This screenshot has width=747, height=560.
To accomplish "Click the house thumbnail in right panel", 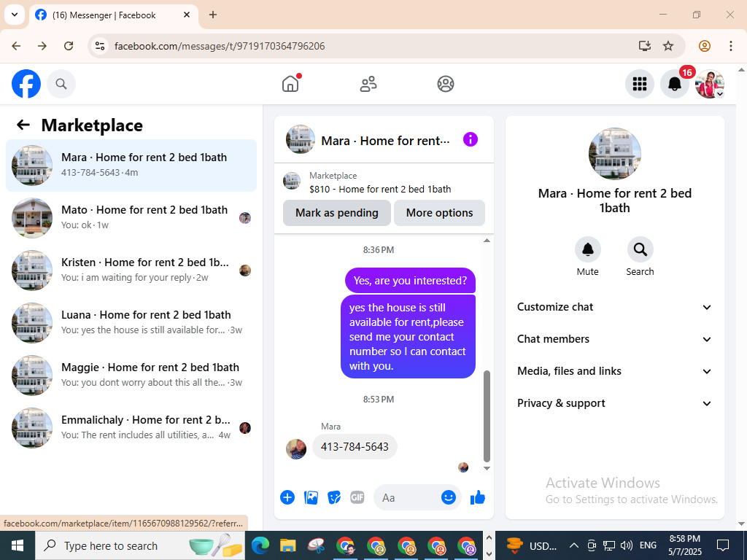I will pos(614,154).
